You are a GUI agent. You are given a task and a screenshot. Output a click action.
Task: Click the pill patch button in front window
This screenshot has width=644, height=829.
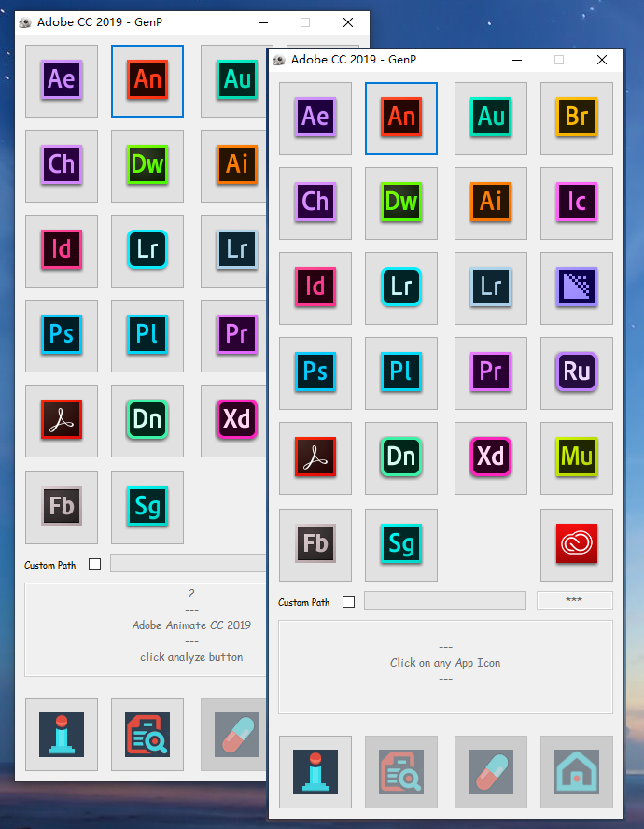point(491,772)
